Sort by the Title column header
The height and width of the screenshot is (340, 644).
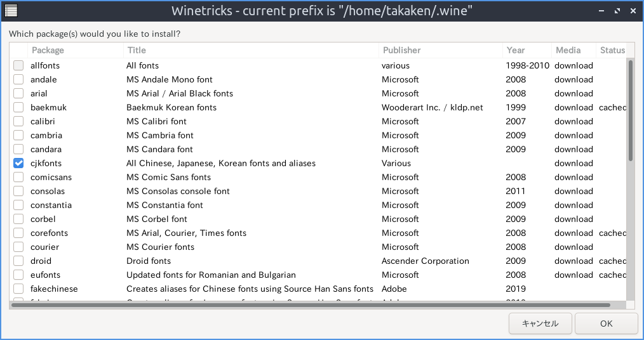pos(251,50)
